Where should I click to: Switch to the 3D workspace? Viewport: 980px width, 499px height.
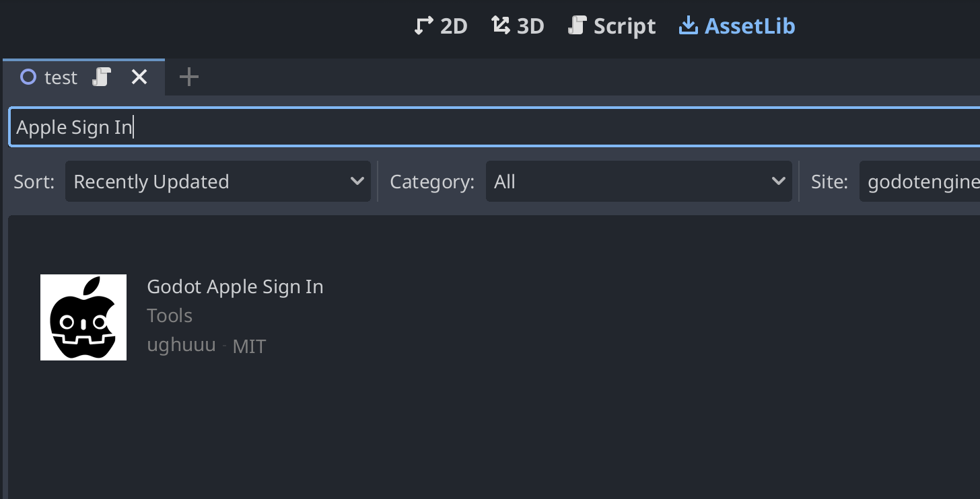tap(518, 26)
